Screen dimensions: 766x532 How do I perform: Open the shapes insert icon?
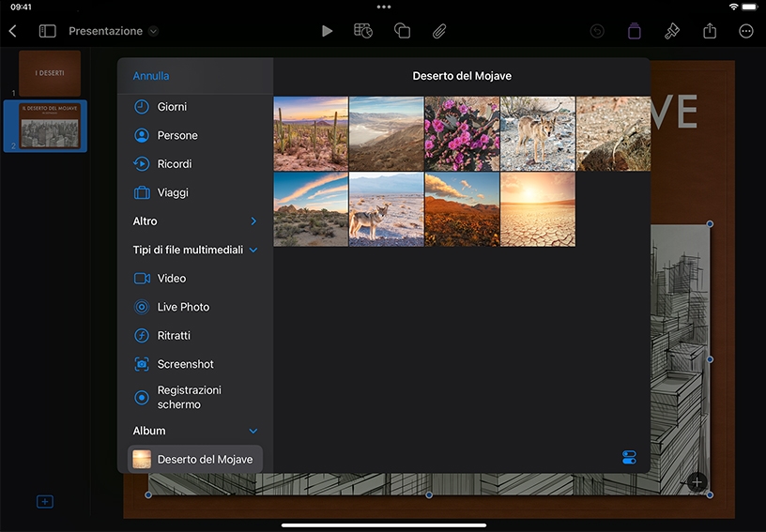(x=402, y=31)
